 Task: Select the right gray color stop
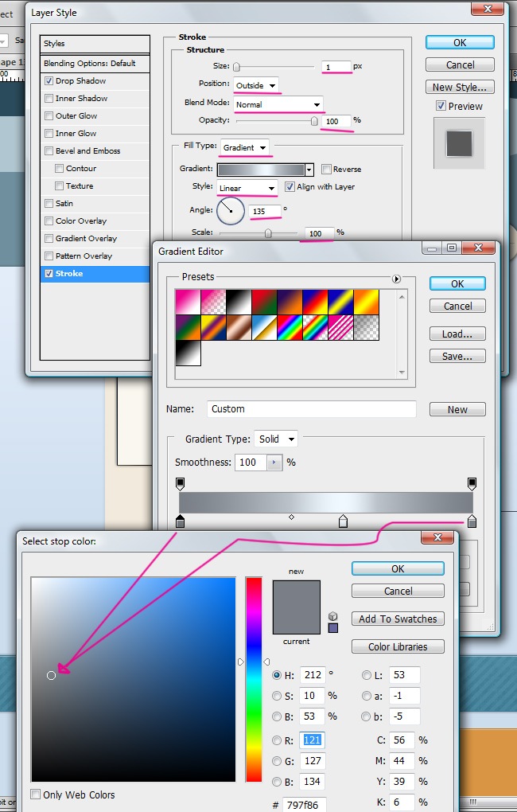click(472, 521)
